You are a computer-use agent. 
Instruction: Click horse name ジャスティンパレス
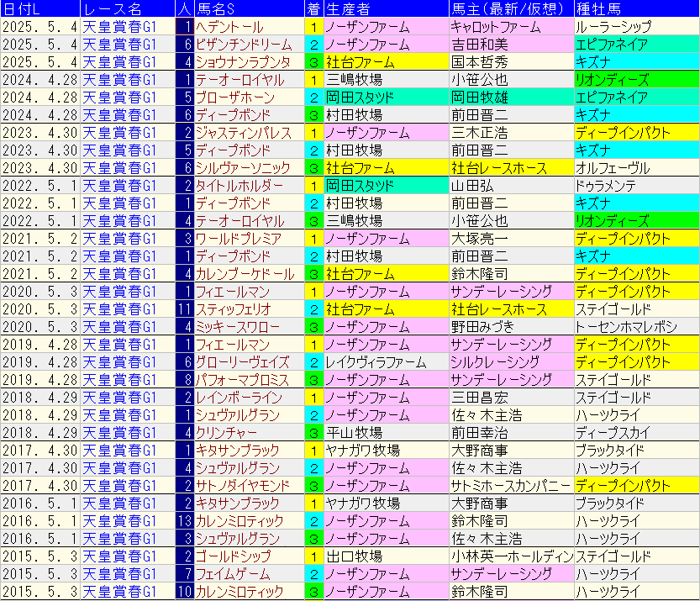243,133
